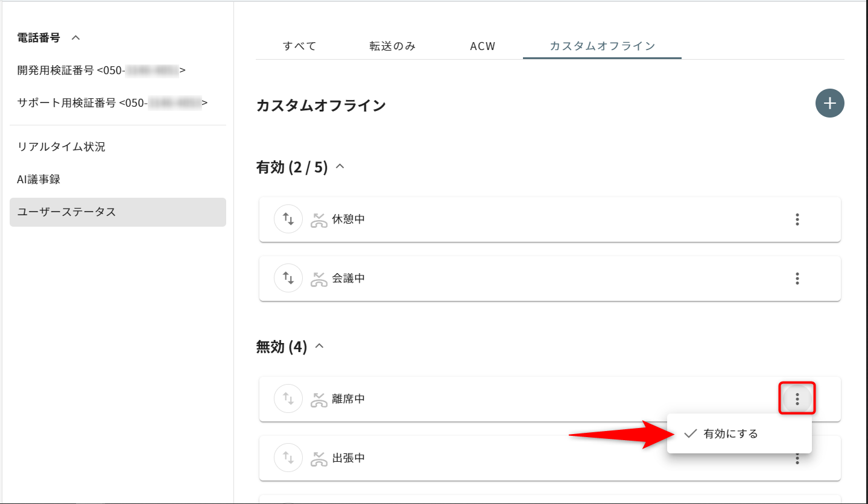This screenshot has height=504, width=868.
Task: Open the ACW tab
Action: click(x=483, y=46)
